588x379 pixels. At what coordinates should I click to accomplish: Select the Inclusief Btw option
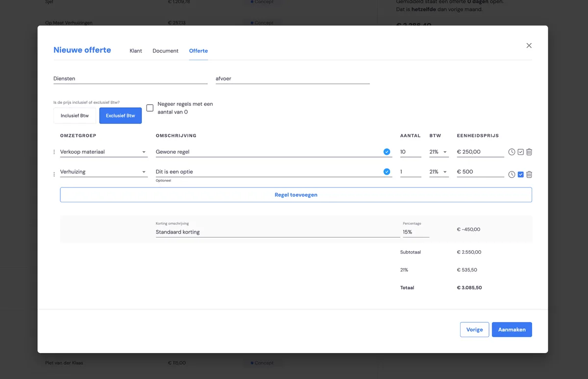point(74,116)
